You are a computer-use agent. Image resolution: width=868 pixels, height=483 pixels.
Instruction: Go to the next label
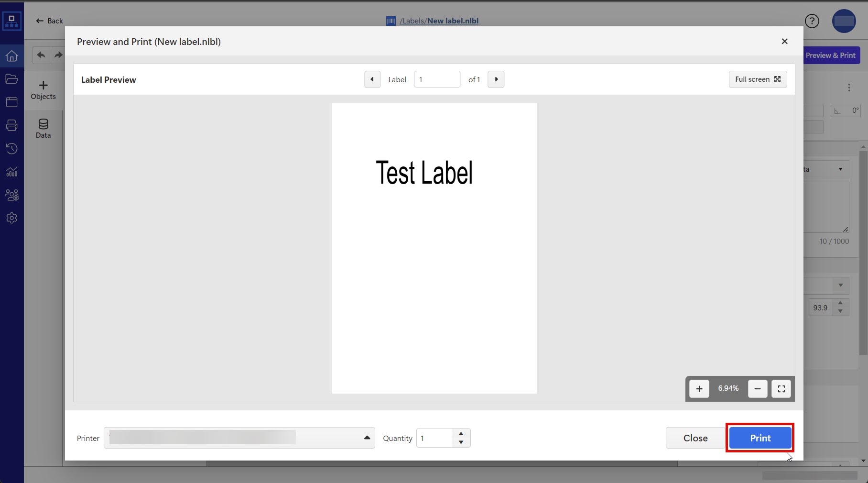coord(496,79)
